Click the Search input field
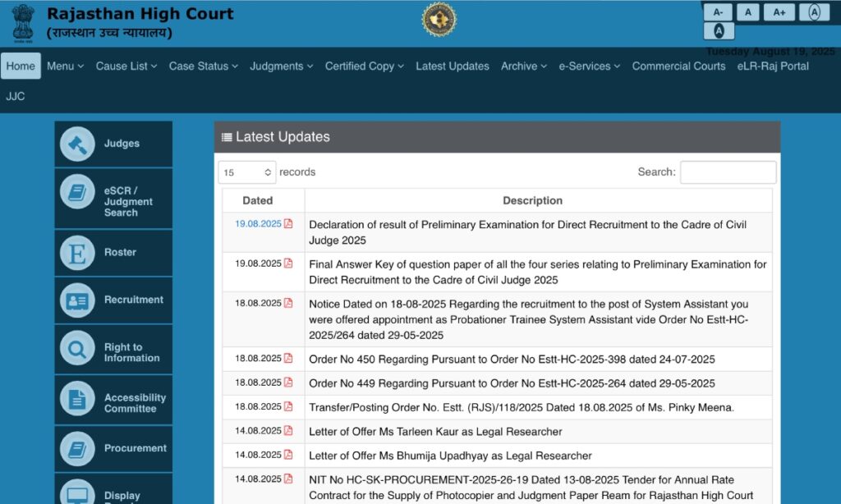 pos(728,172)
